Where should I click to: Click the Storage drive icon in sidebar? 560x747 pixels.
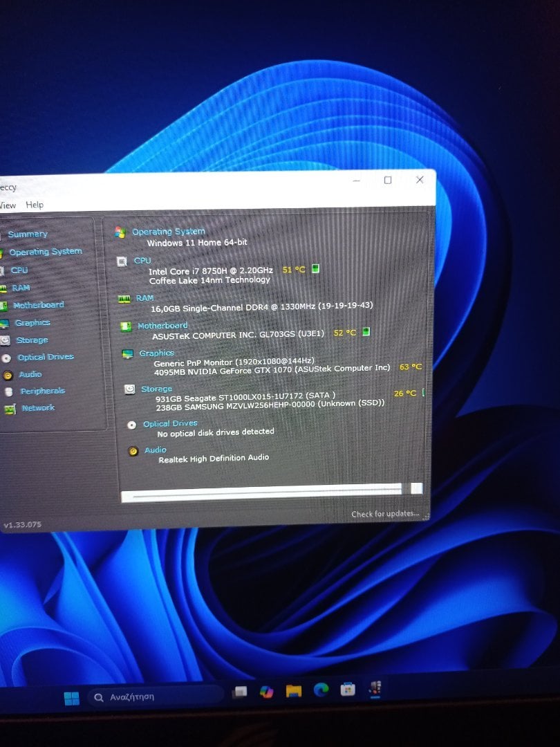(5, 340)
